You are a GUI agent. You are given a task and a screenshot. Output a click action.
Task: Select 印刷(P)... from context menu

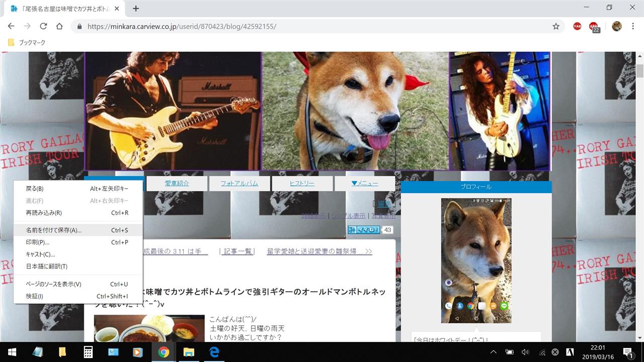pyautogui.click(x=78, y=242)
